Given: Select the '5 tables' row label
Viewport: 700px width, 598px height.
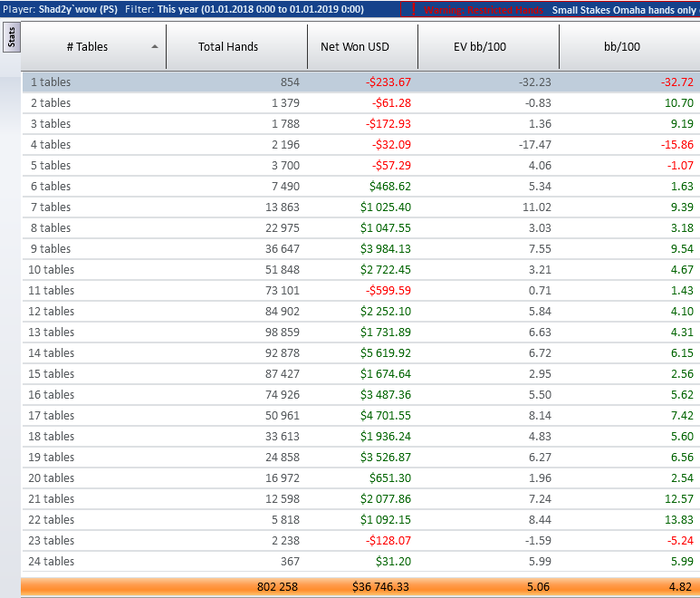Looking at the screenshot, I should click(50, 165).
